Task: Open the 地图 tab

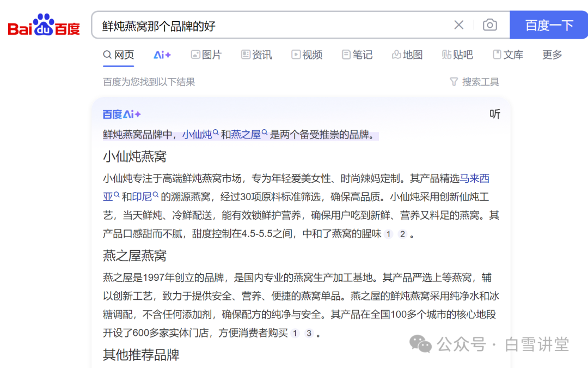Action: pos(407,55)
